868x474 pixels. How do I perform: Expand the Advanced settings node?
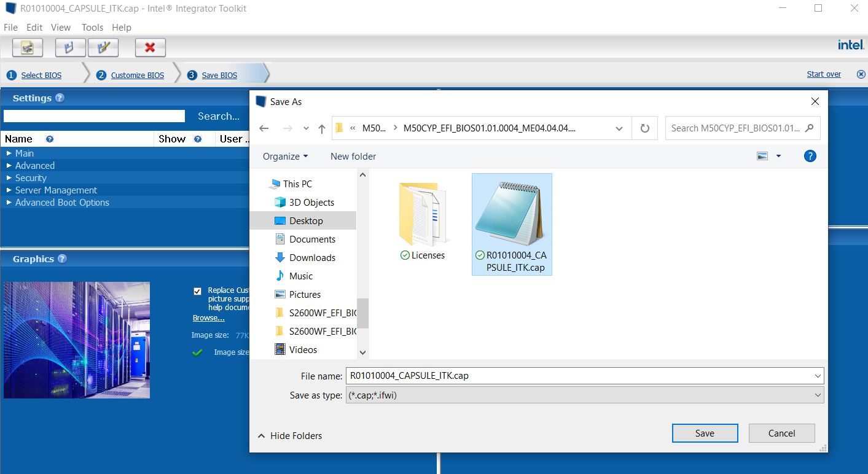coord(9,166)
